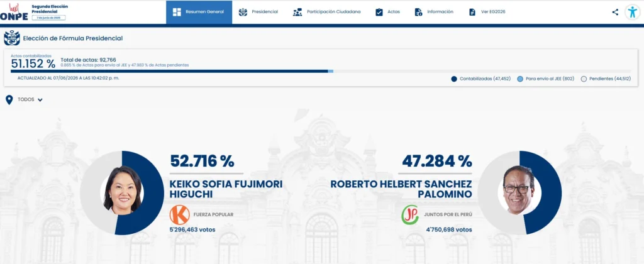
Task: Click the Participación Ciudadana people icon
Action: (x=297, y=12)
